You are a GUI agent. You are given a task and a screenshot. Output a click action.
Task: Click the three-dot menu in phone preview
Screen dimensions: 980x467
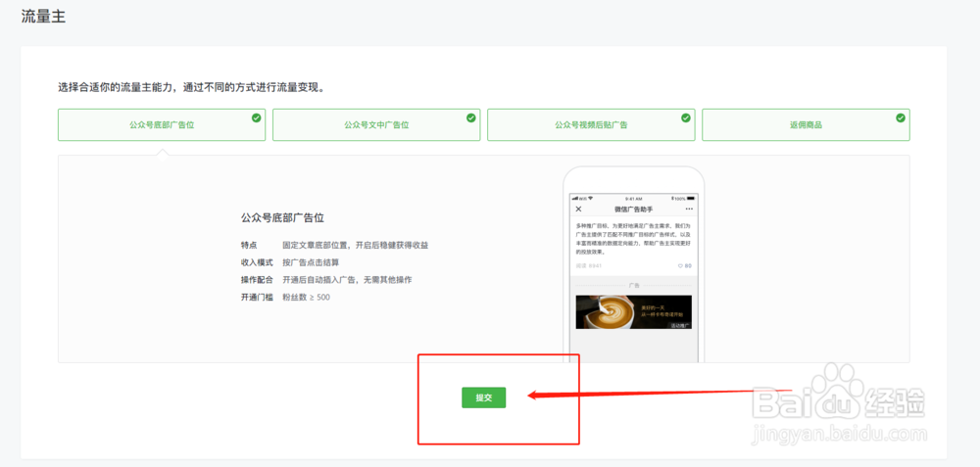pos(689,209)
